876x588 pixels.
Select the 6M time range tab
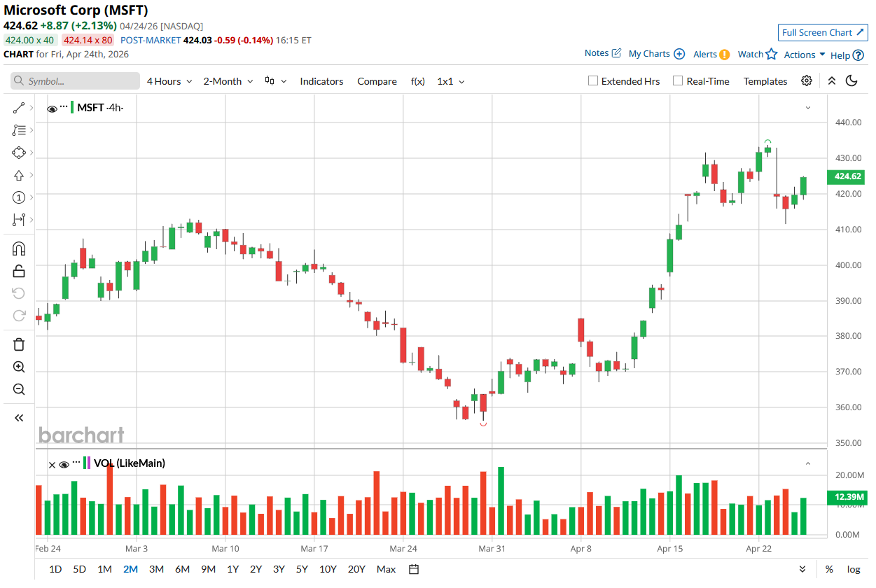click(x=182, y=569)
